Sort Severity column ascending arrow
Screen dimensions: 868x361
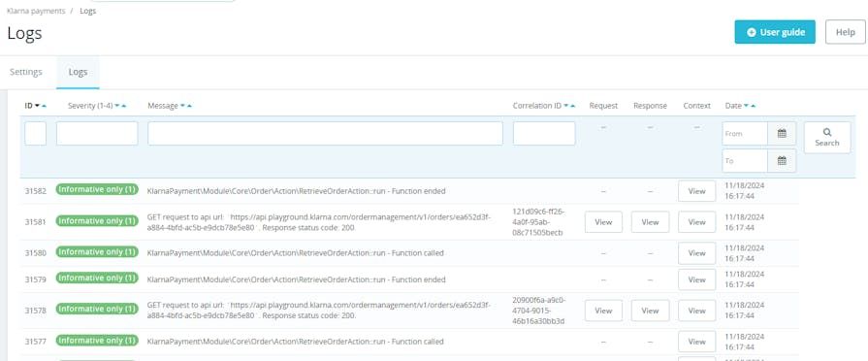(123, 106)
